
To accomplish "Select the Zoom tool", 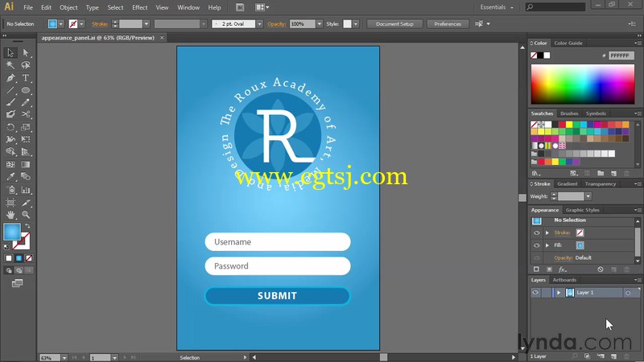I will 26,214.
